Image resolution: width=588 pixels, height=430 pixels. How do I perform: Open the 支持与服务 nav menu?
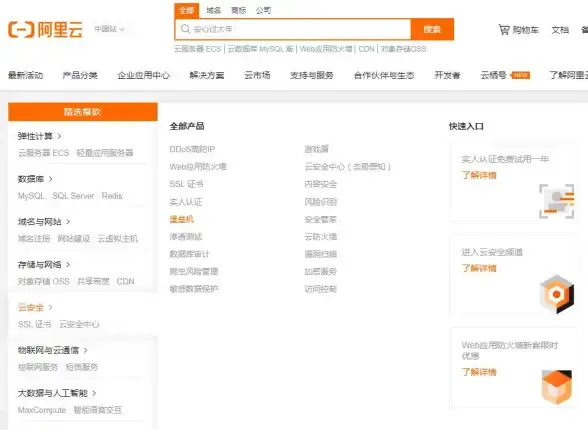click(312, 75)
